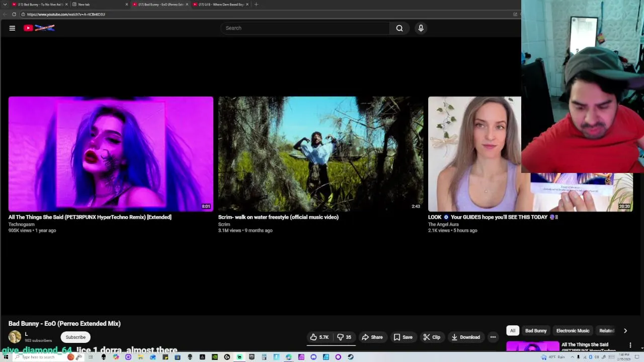The image size is (644, 362).
Task: Focus the YouTube search field
Action: click(x=305, y=28)
